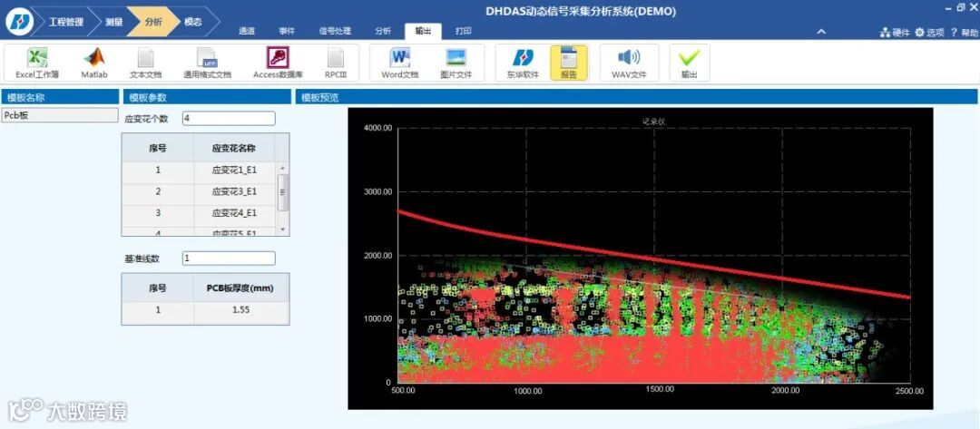Image resolution: width=980 pixels, height=429 pixels.
Task: Select the 图片文件 export icon
Action: [x=456, y=63]
